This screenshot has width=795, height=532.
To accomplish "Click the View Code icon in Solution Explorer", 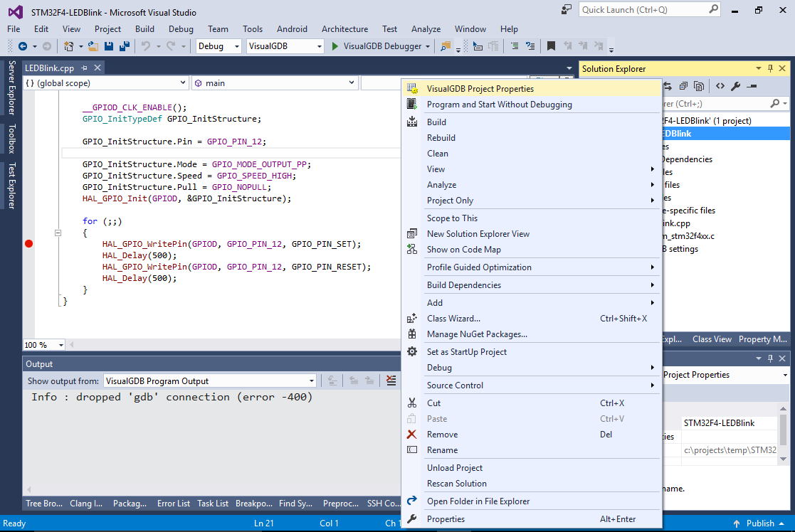I will pos(720,86).
